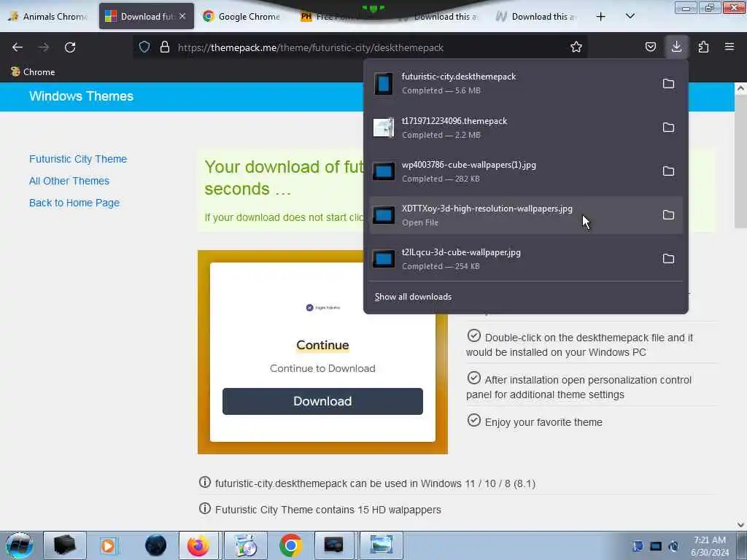Click the Windows Themes header link

tap(81, 96)
